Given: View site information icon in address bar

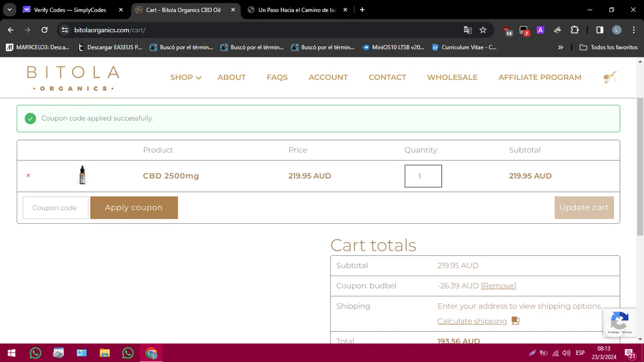Looking at the screenshot, I should pos(65,30).
